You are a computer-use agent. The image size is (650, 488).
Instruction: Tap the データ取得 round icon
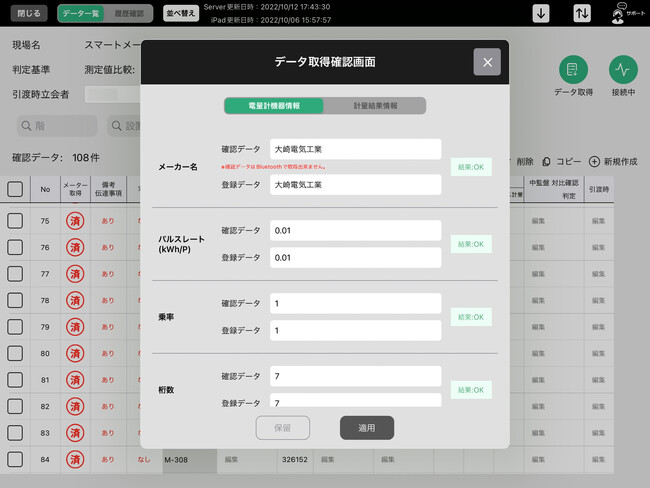pos(573,70)
